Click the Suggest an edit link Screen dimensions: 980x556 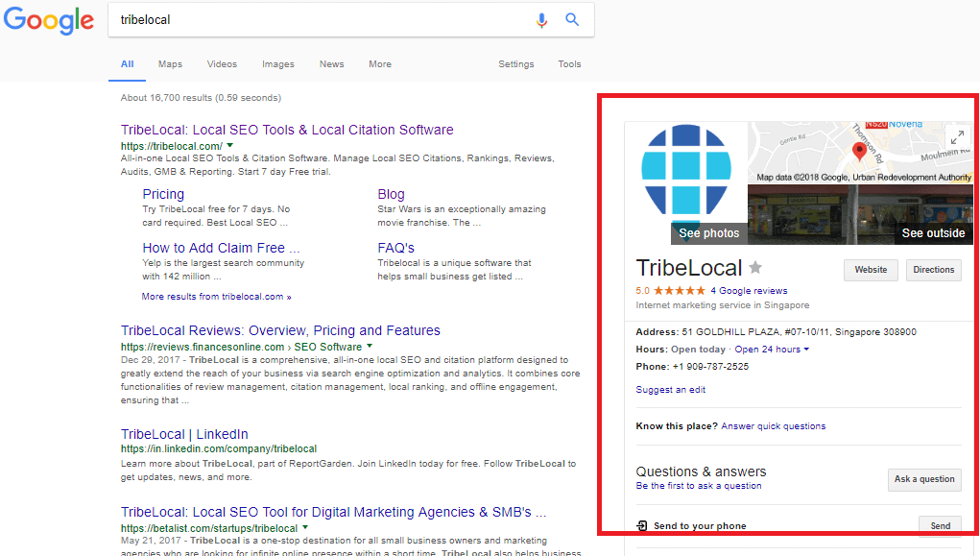coord(671,390)
